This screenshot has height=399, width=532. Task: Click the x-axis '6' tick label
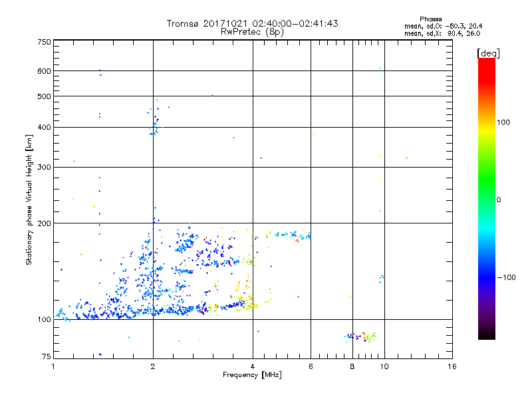(x=311, y=366)
